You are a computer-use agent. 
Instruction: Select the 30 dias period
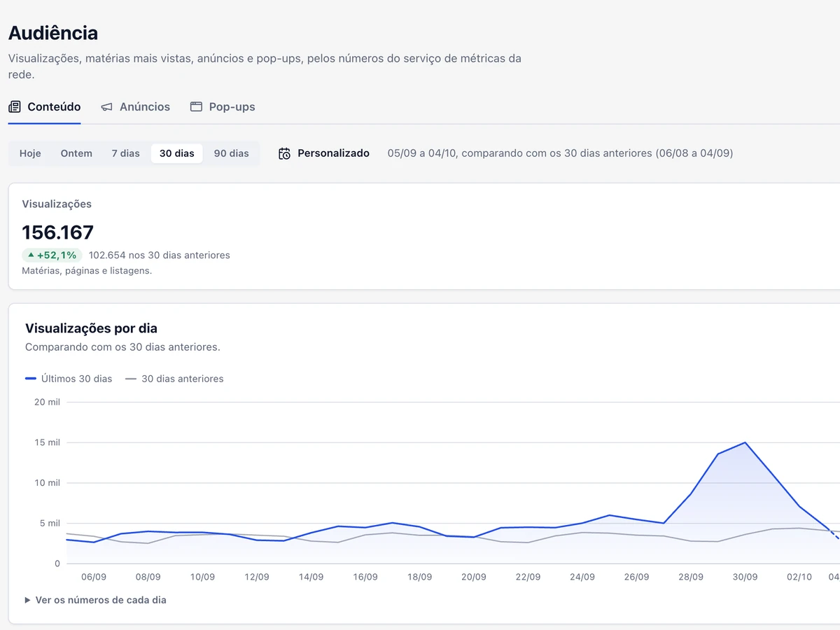pos(177,153)
